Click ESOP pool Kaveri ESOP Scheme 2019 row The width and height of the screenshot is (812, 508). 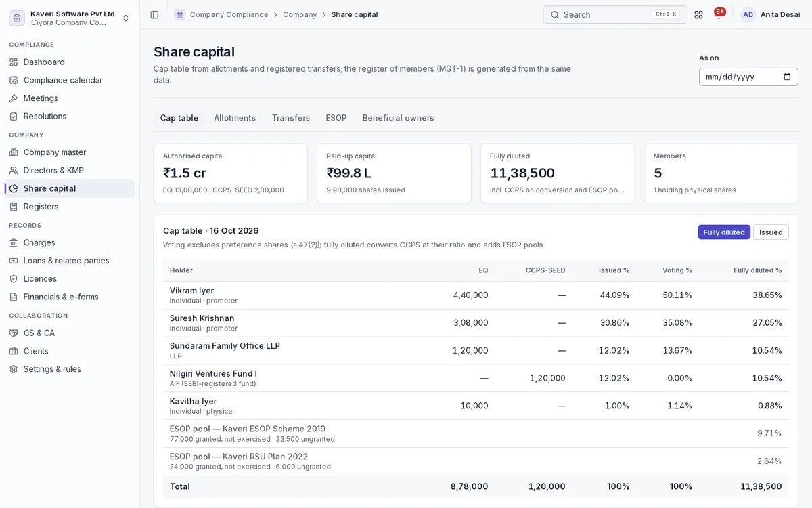476,433
